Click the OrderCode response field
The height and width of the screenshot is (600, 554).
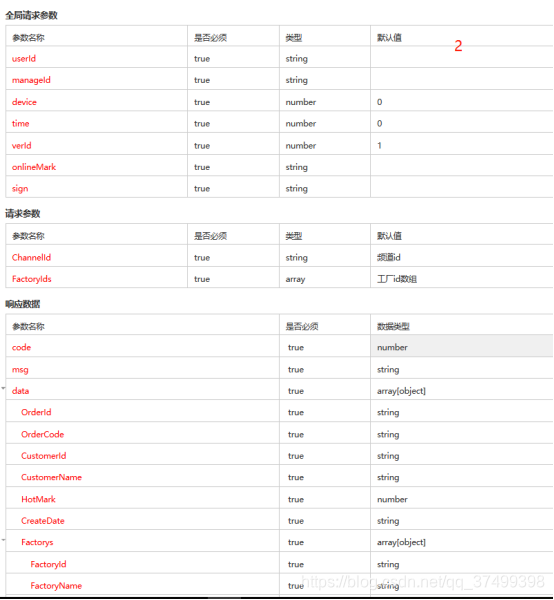42,434
